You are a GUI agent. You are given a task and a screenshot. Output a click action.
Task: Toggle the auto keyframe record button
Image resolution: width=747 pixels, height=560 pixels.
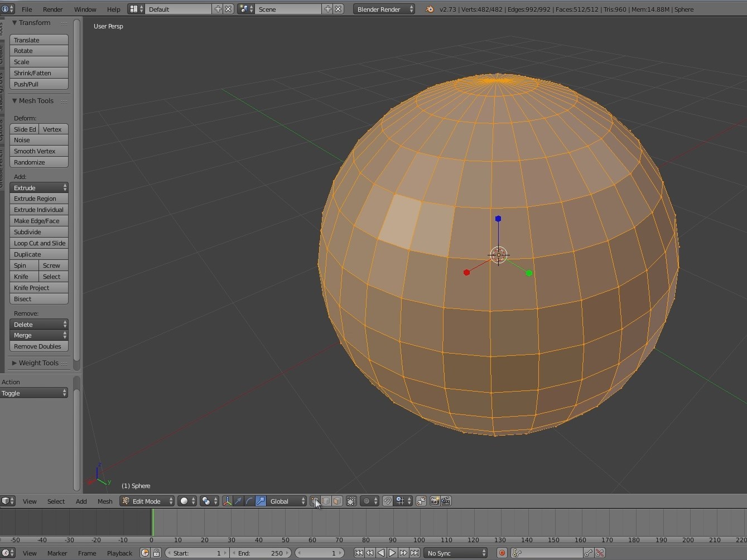502,553
